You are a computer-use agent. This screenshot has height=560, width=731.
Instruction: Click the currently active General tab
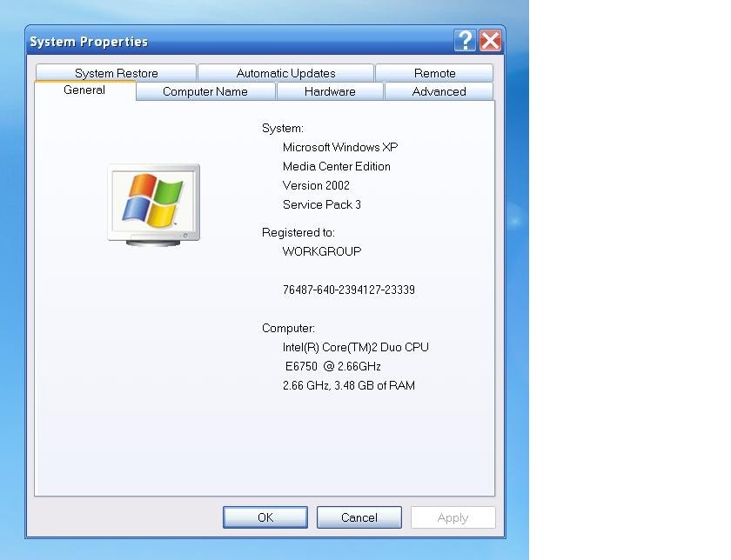(84, 90)
